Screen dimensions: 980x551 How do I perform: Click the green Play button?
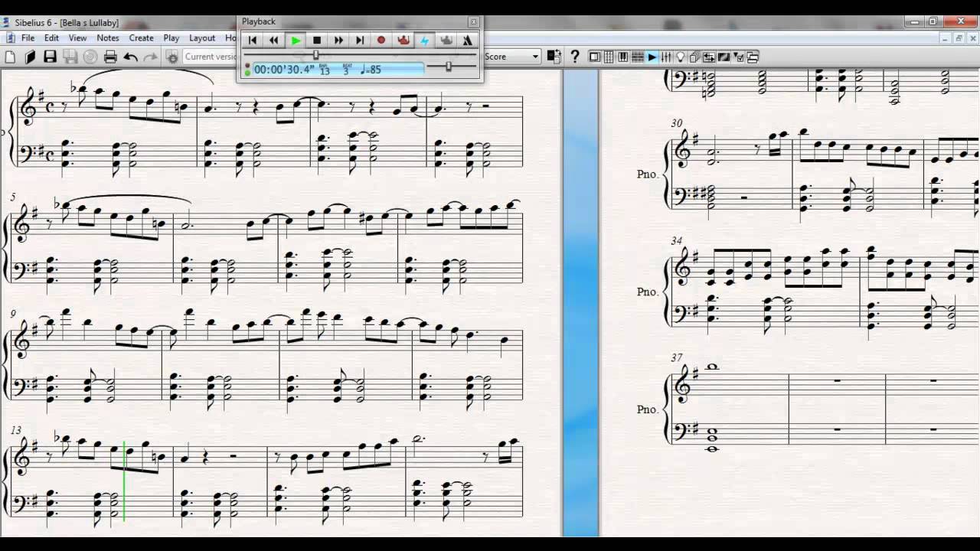coord(296,41)
